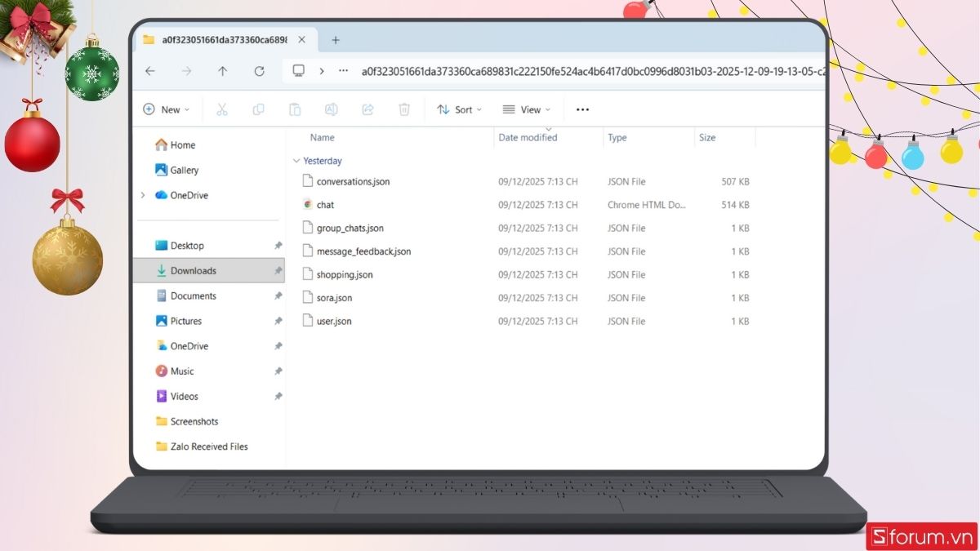The image size is (980, 551).
Task: Refresh the folder with the reload icon
Action: pyautogui.click(x=259, y=71)
